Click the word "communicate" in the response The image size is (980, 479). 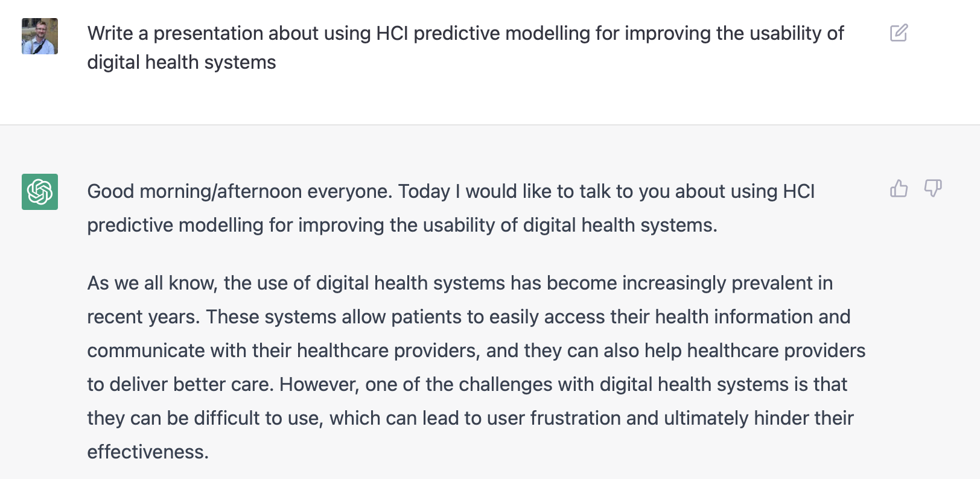146,351
